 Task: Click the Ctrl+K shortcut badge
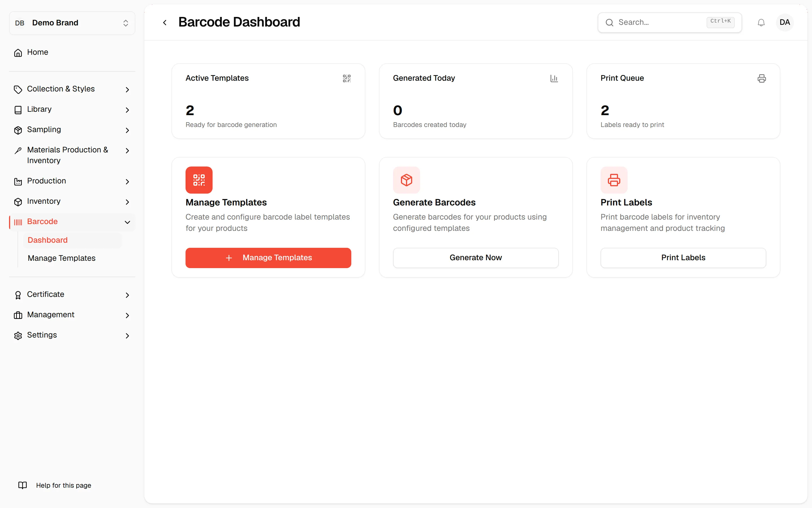pos(720,22)
